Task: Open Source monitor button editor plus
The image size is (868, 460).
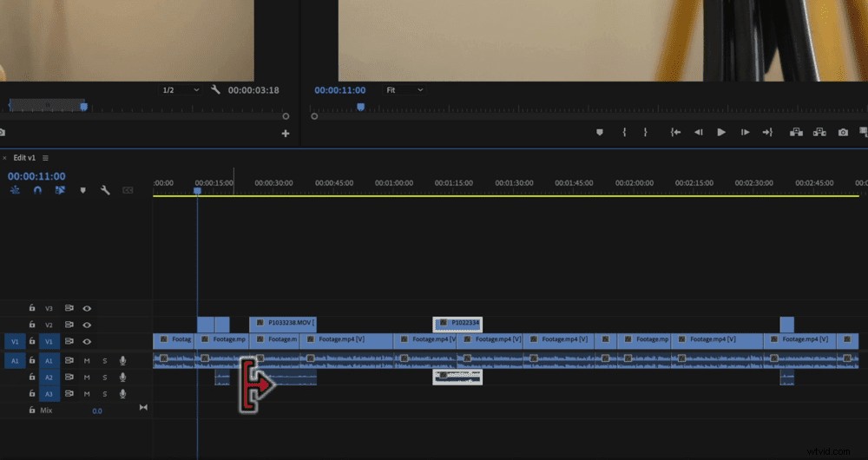Action: click(285, 134)
